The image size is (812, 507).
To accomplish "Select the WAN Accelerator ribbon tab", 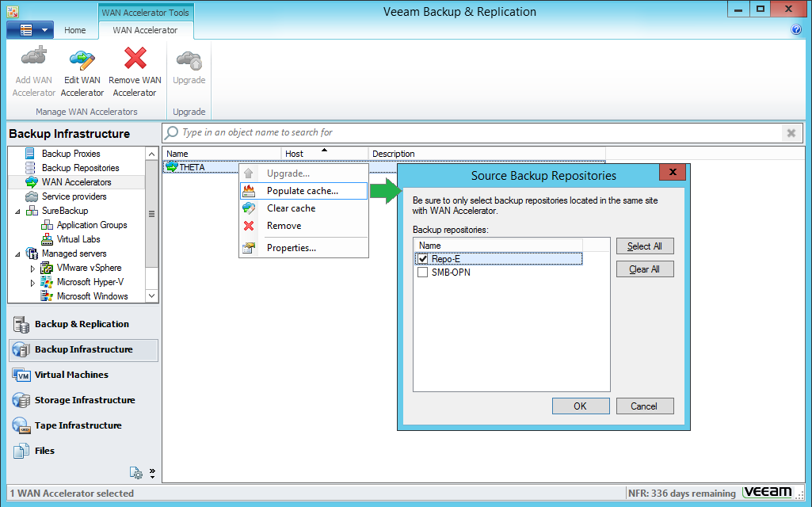I will pyautogui.click(x=145, y=30).
